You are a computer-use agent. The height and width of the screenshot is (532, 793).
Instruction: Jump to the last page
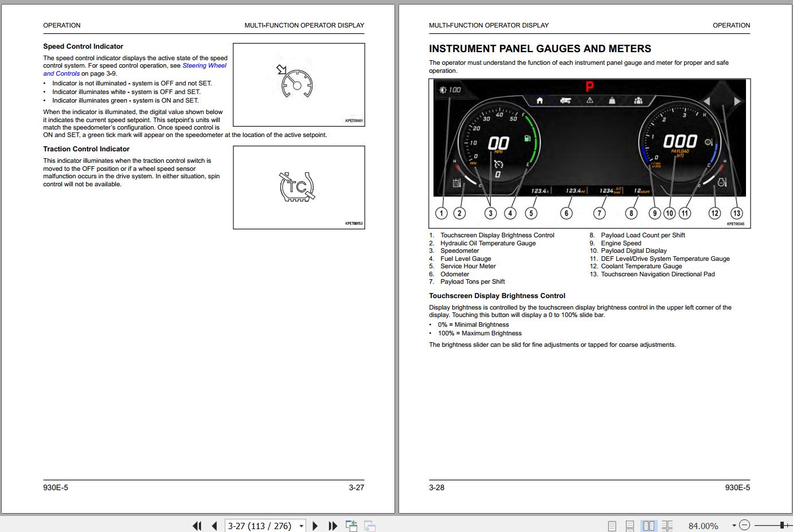pos(333,526)
